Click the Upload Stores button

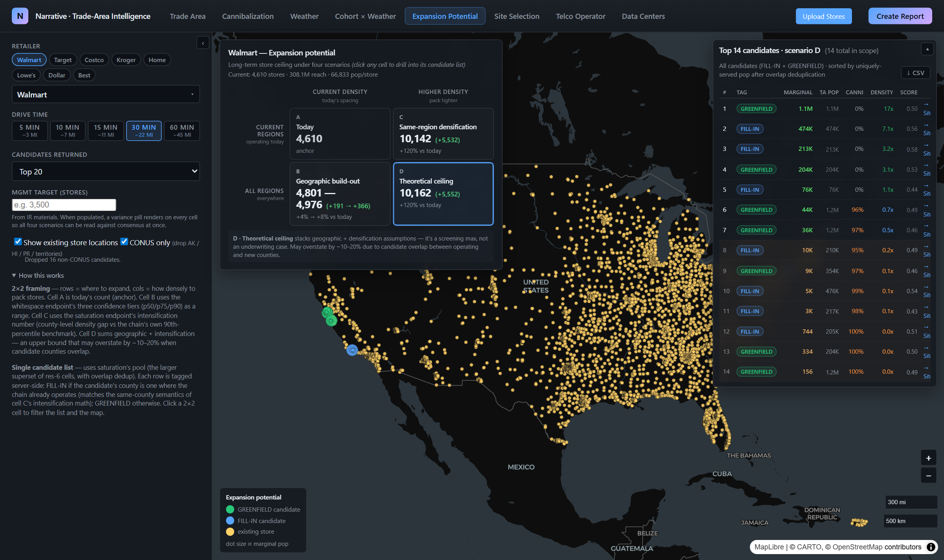tap(824, 16)
